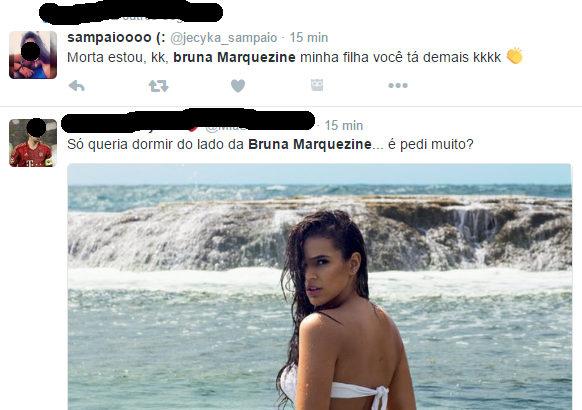Like sampaioooo's tweet with the heart

(238, 86)
